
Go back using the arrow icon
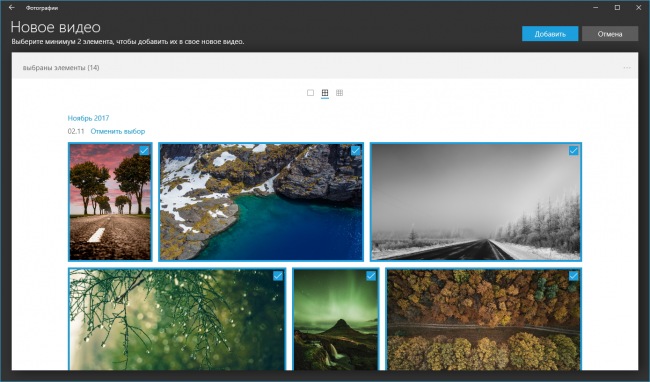(12, 7)
